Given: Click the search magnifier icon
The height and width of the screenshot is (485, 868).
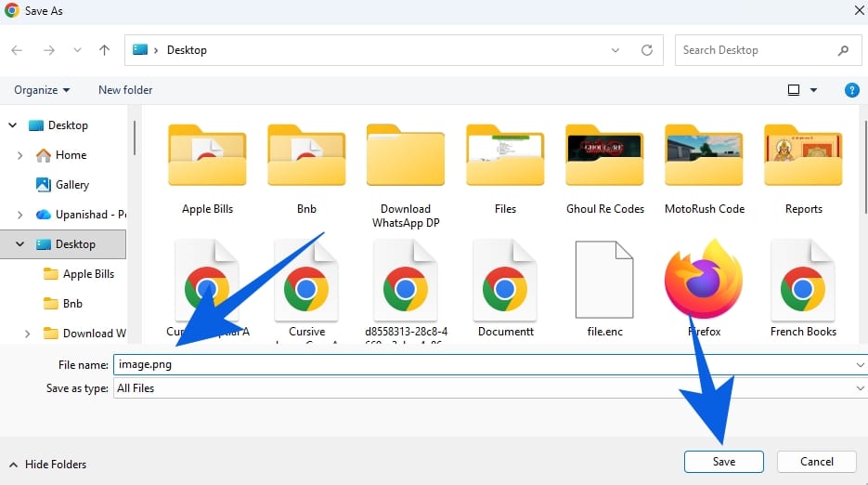Looking at the screenshot, I should pyautogui.click(x=843, y=50).
